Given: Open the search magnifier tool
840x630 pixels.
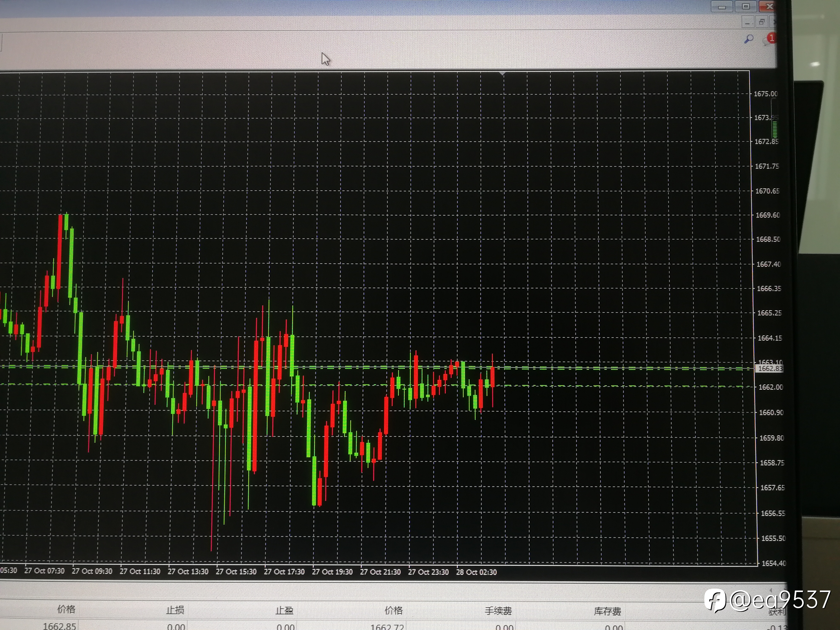Looking at the screenshot, I should 749,39.
